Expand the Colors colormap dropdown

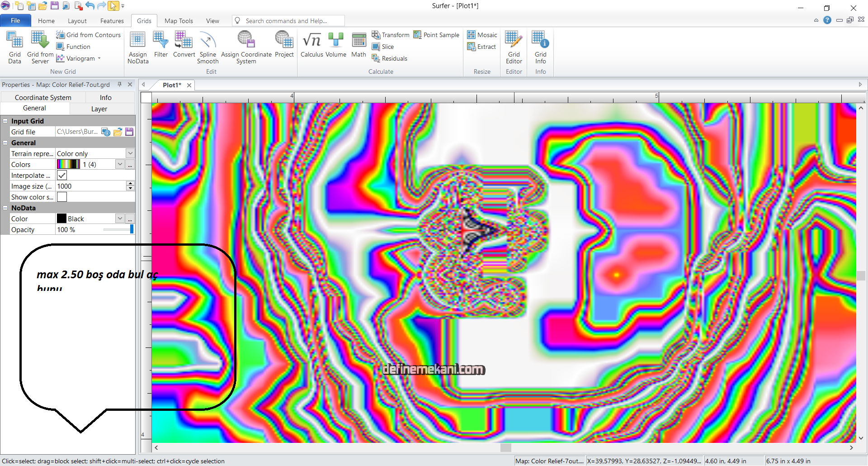(x=120, y=165)
